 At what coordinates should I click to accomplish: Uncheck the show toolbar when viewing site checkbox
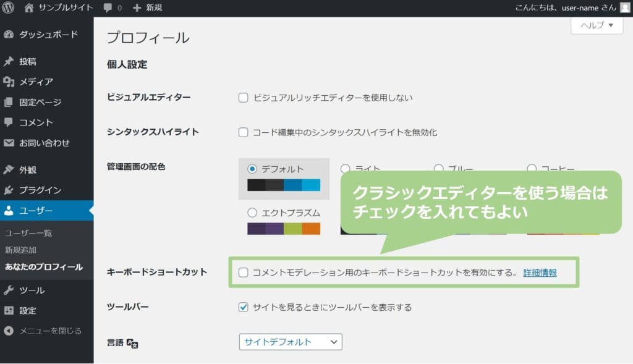(244, 307)
